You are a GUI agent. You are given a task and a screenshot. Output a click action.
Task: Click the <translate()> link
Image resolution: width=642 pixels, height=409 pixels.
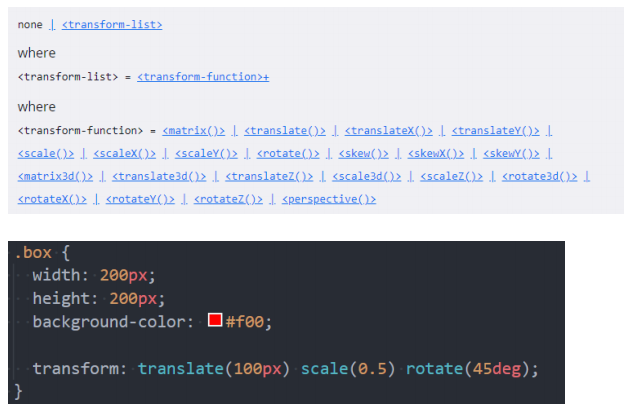click(x=285, y=131)
